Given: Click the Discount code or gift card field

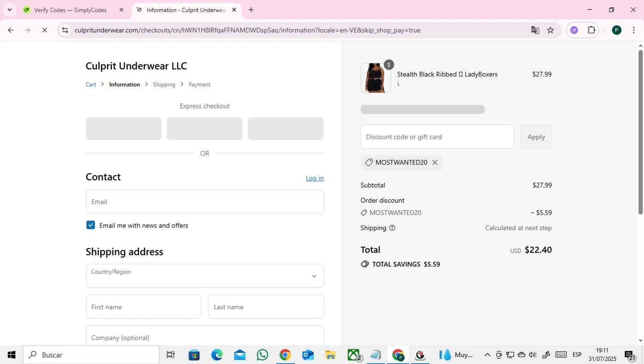Looking at the screenshot, I should (x=437, y=137).
